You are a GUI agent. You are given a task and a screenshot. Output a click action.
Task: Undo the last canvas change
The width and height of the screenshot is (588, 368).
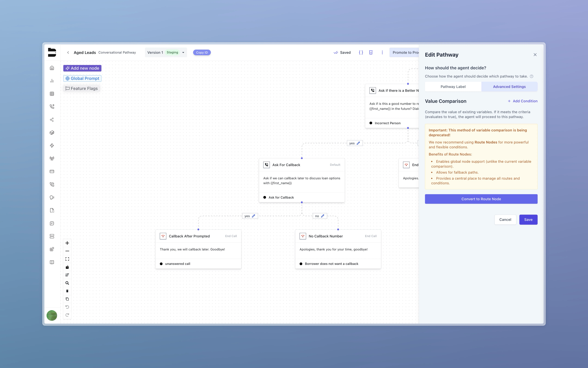coord(67,307)
